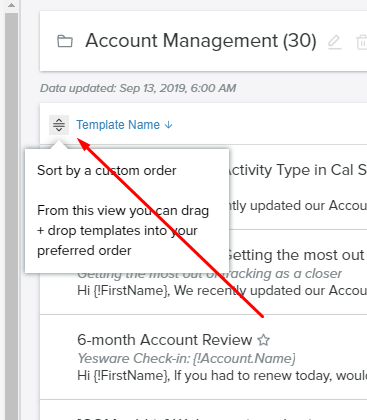Click the Yesware Check-in subject line

(186, 359)
